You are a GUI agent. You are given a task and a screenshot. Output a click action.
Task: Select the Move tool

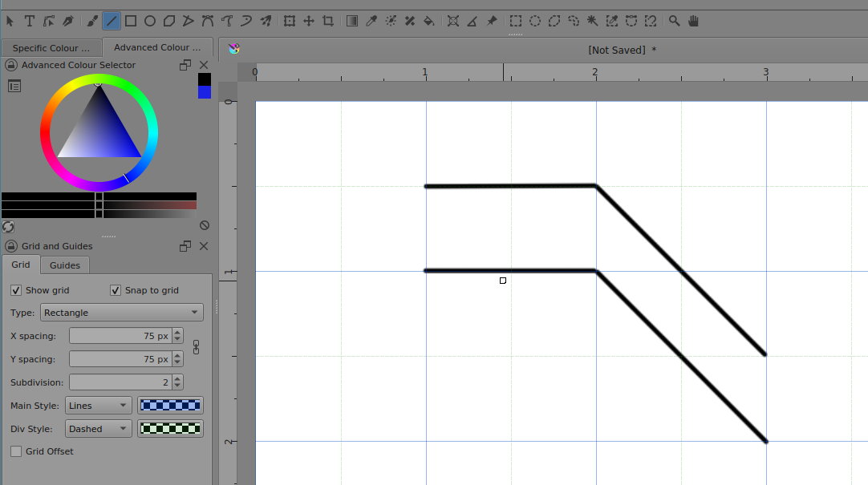[309, 21]
